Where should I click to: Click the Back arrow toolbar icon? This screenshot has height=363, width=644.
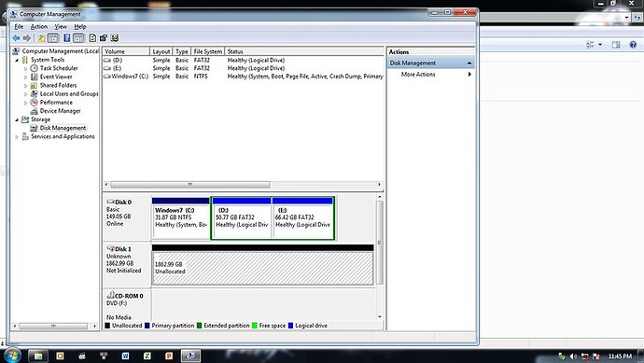(x=16, y=38)
